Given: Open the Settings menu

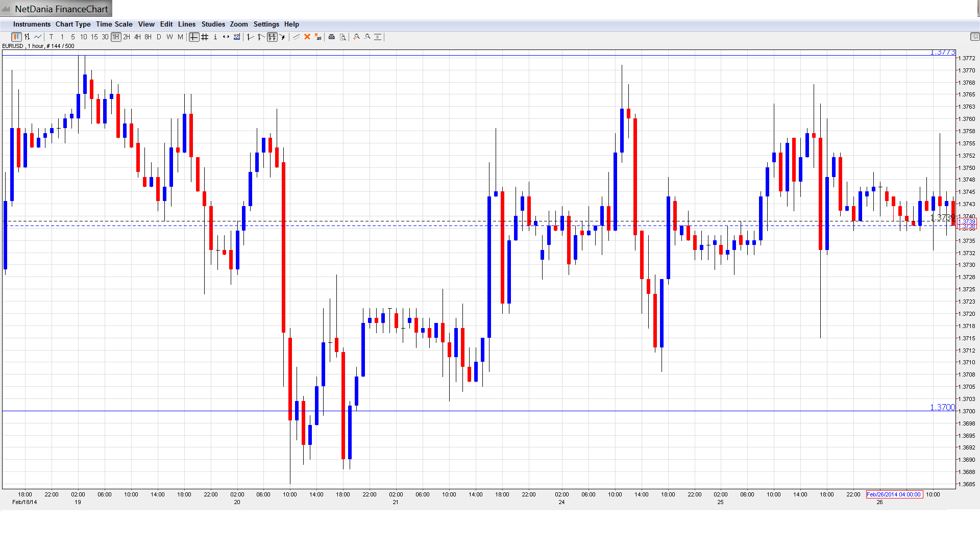Looking at the screenshot, I should click(x=266, y=24).
